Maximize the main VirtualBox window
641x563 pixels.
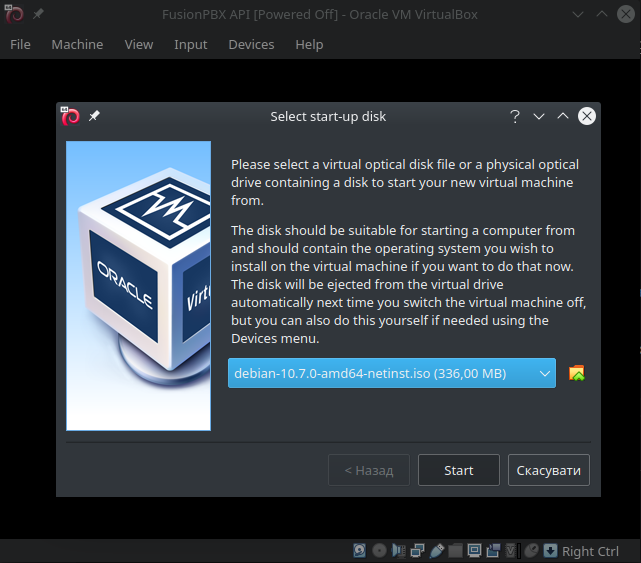[x=602, y=15]
